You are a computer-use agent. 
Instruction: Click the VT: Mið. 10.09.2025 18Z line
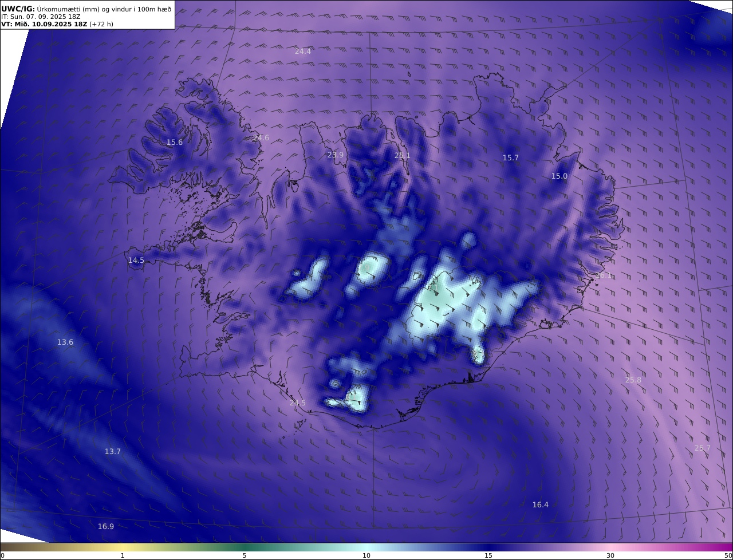coord(57,25)
